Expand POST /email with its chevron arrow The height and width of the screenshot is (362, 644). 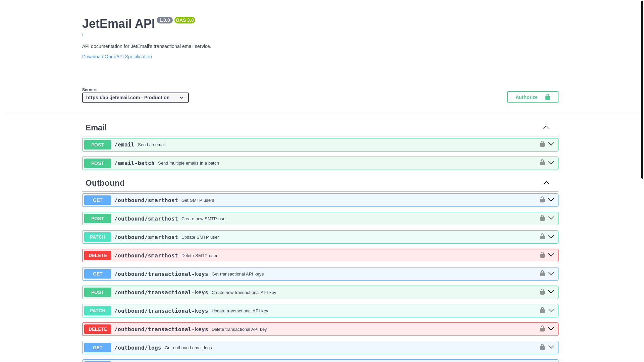pos(551,144)
